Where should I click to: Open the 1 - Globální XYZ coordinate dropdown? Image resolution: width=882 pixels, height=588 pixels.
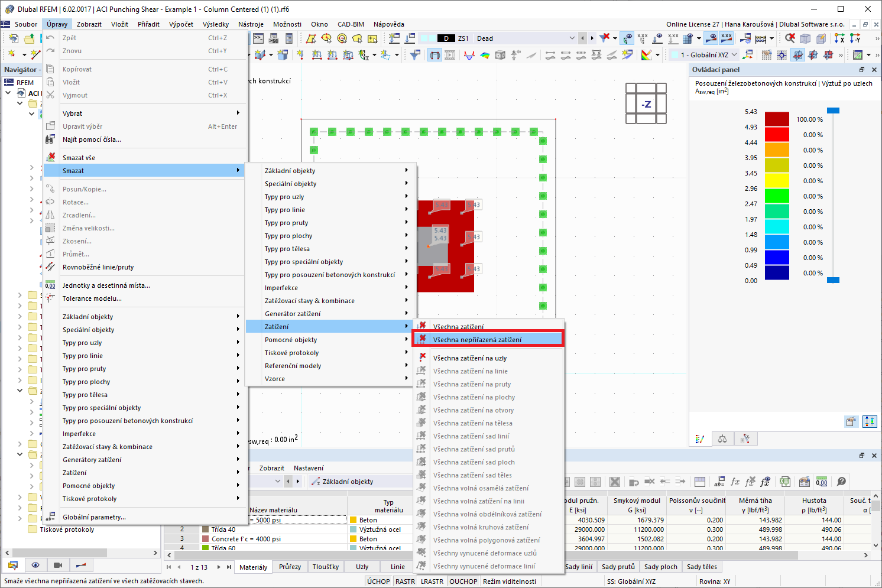pos(735,55)
